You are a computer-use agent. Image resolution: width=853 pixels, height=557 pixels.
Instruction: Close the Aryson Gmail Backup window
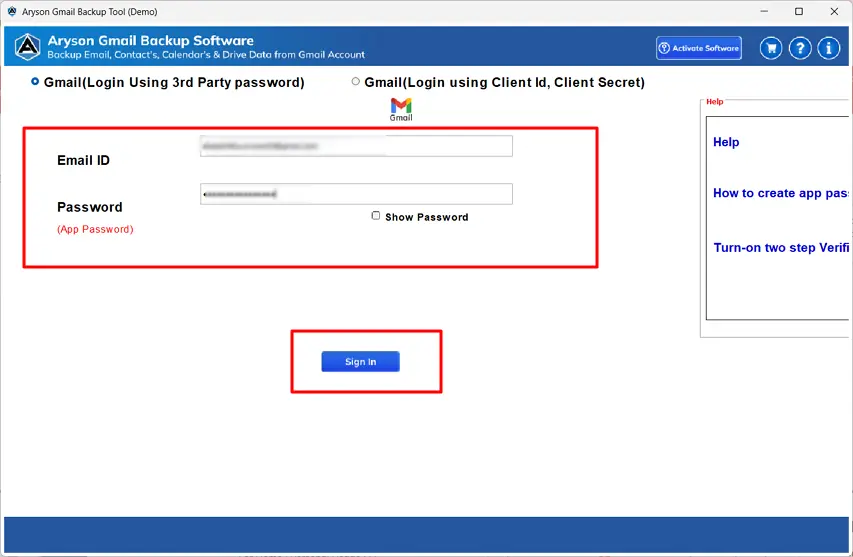coord(834,11)
